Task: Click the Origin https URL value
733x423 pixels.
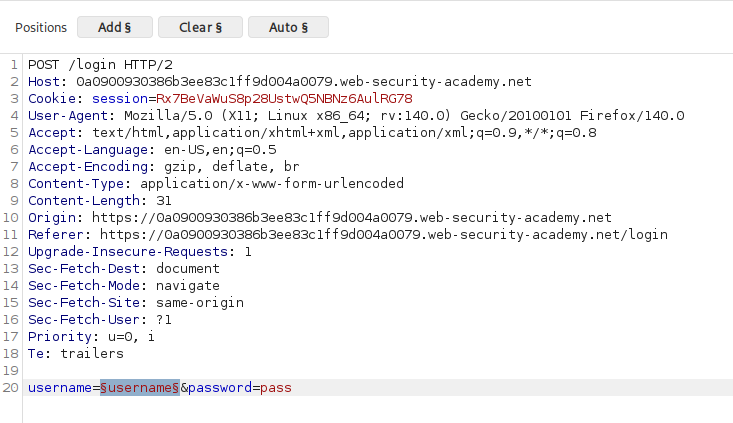Action: (352, 218)
